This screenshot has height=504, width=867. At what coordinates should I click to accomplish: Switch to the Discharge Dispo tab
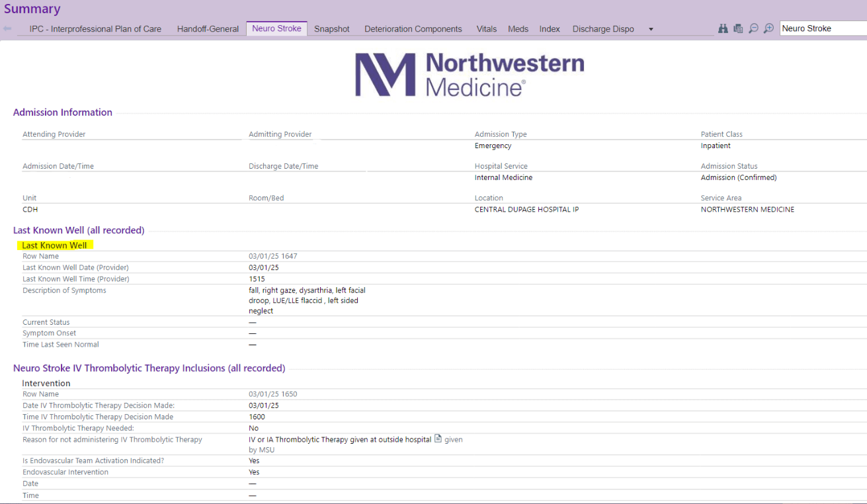(x=603, y=29)
